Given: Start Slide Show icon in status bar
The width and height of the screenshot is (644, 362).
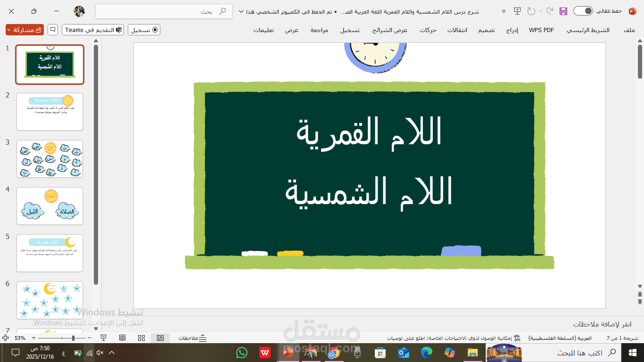Looking at the screenshot, I should click(104, 338).
